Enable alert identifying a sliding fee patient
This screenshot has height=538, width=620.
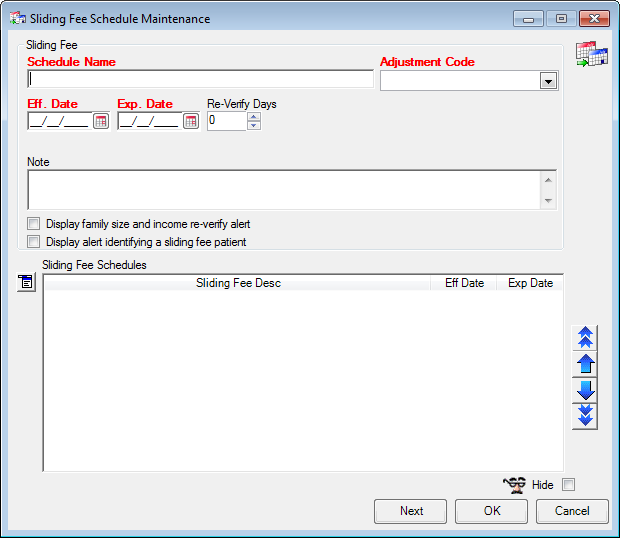pos(34,242)
